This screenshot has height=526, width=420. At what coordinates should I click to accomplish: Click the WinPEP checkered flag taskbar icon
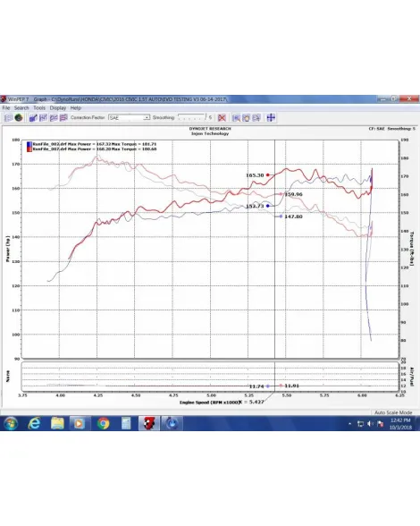pyautogui.click(x=149, y=423)
